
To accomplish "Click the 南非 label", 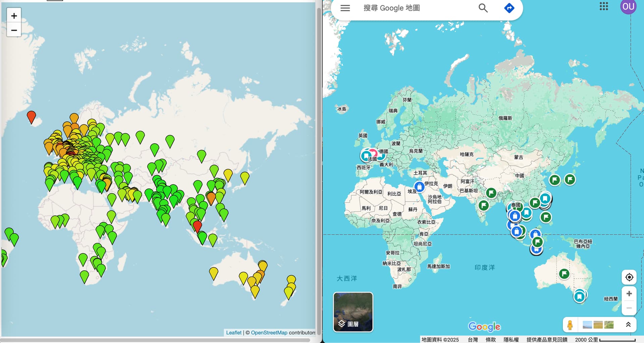I will pyautogui.click(x=397, y=286).
